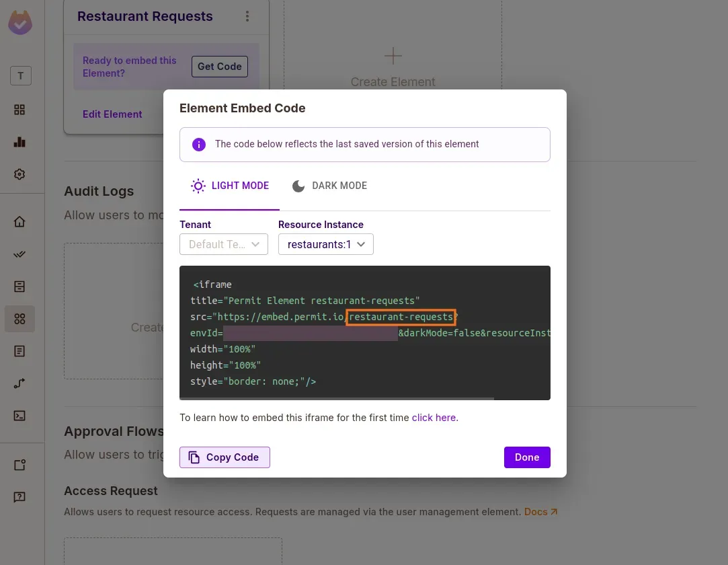
Task: Click the code block horizontal scrollbar
Action: [x=336, y=398]
